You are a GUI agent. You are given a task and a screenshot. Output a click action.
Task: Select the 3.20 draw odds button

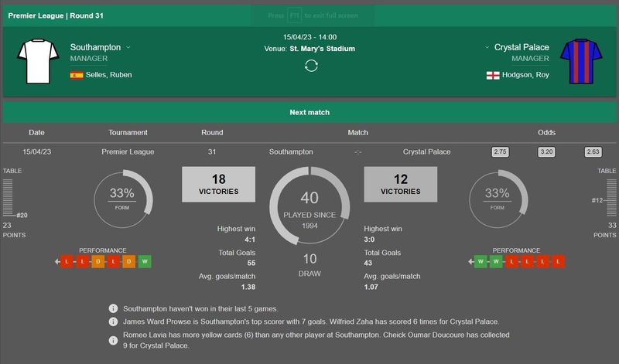pos(547,152)
